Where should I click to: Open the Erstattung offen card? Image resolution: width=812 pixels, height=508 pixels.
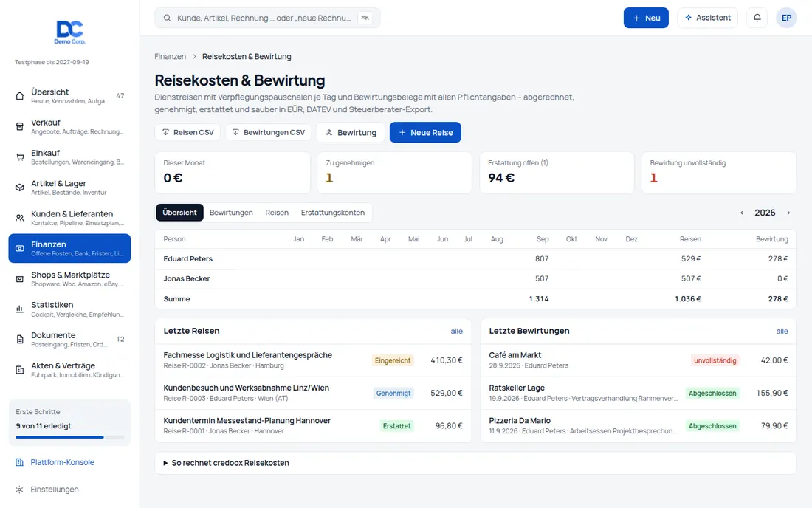coord(557,173)
